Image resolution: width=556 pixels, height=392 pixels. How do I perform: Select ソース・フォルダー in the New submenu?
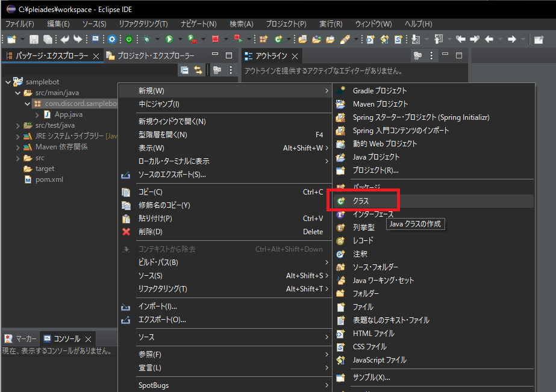pos(433,267)
